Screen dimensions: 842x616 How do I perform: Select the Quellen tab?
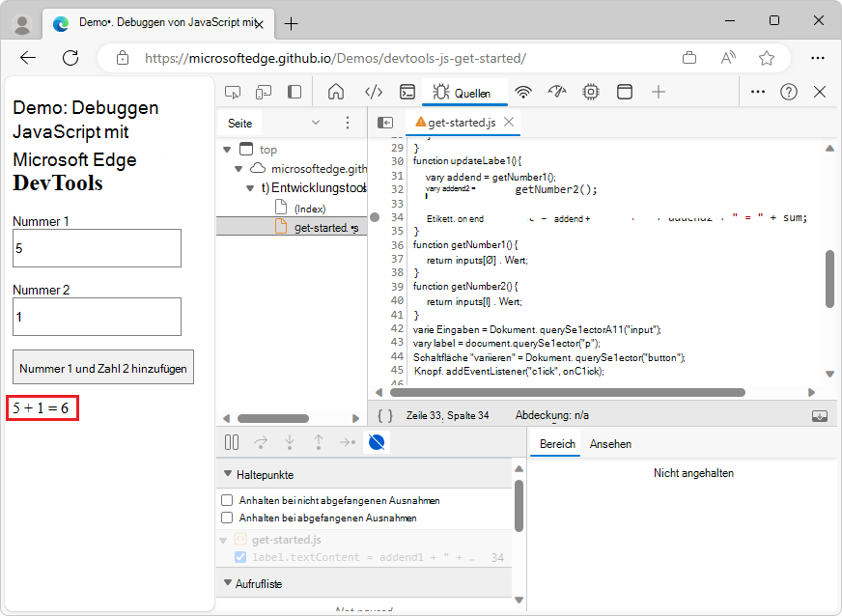pos(466,94)
